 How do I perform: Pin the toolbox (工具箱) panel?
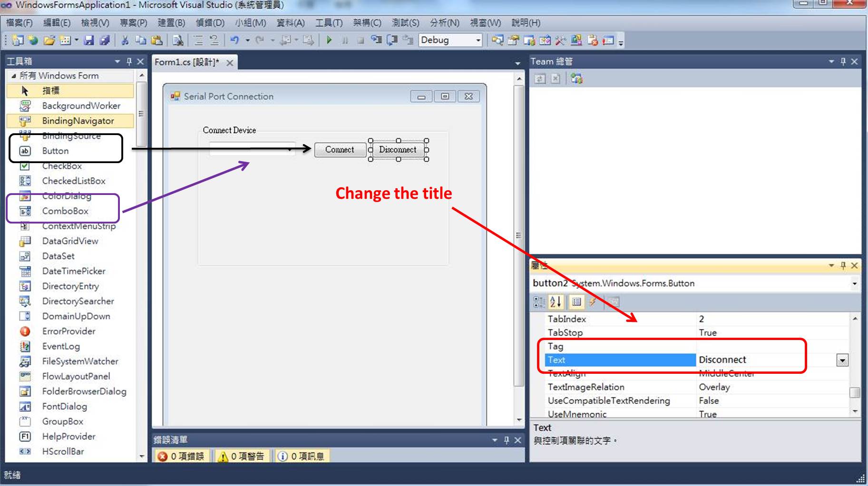(x=129, y=61)
